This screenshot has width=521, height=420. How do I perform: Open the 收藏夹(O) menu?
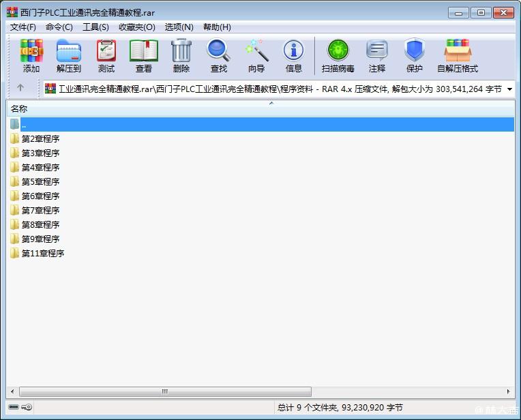pos(136,27)
